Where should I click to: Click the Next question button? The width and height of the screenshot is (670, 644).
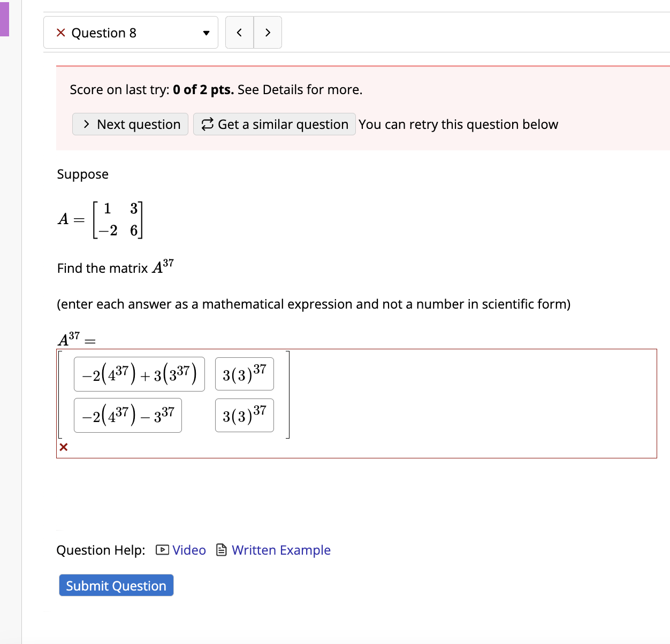[x=130, y=124]
